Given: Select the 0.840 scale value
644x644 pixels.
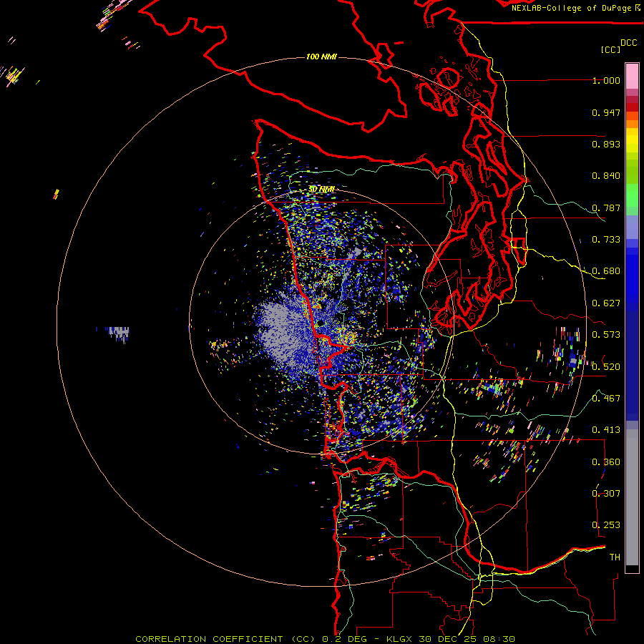Looking at the screenshot, I should point(606,176).
